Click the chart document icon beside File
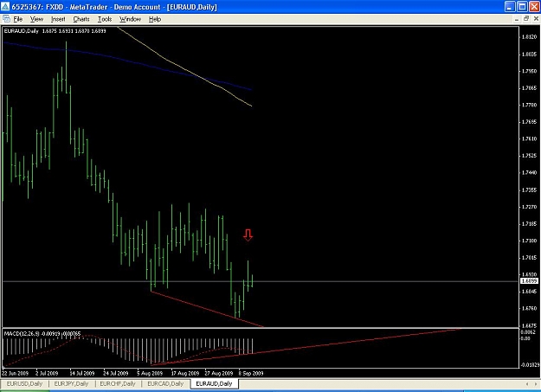 tap(6, 19)
